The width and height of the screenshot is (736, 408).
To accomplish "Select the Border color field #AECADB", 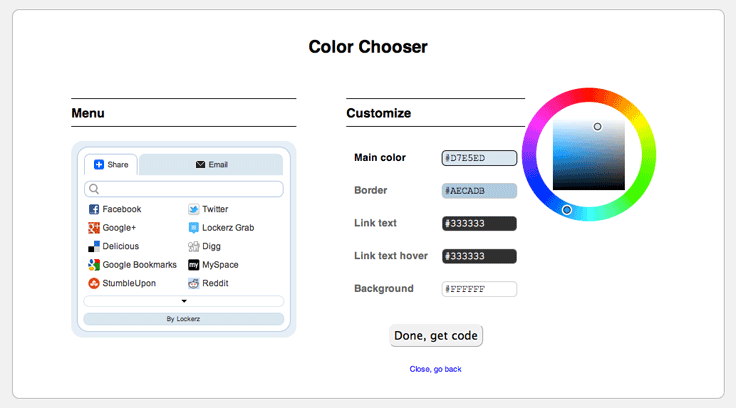I will tap(479, 191).
